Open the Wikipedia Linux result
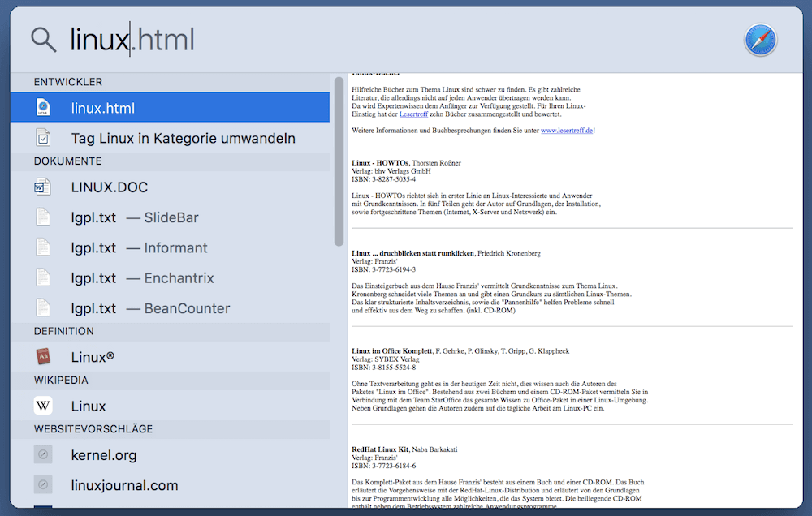Screen dimensions: 812x516 (170, 406)
